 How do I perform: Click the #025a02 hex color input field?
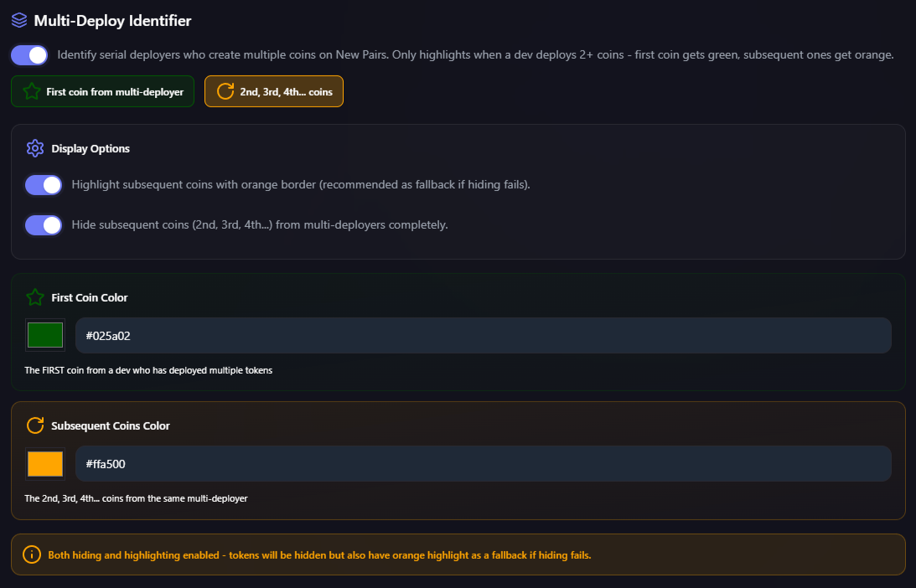click(x=483, y=336)
